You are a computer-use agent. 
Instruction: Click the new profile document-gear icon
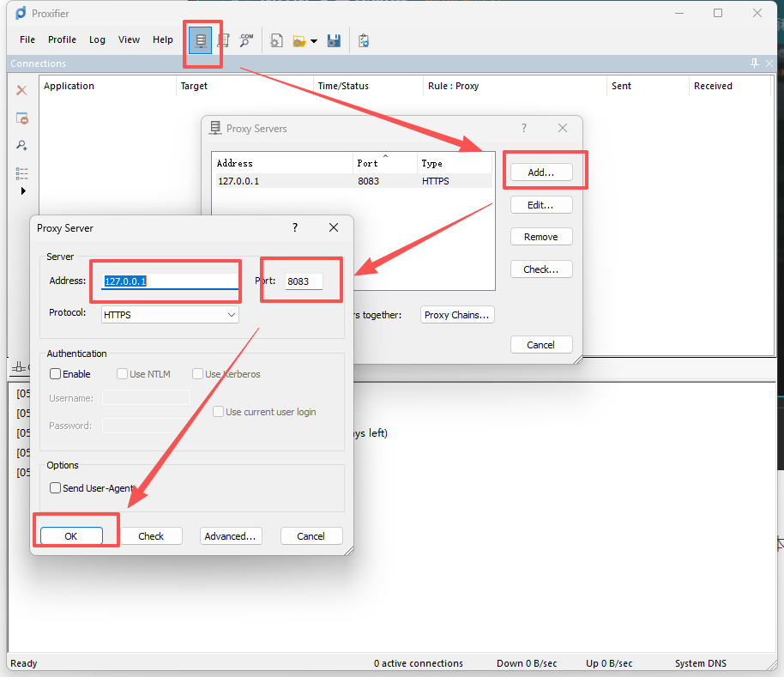(276, 40)
